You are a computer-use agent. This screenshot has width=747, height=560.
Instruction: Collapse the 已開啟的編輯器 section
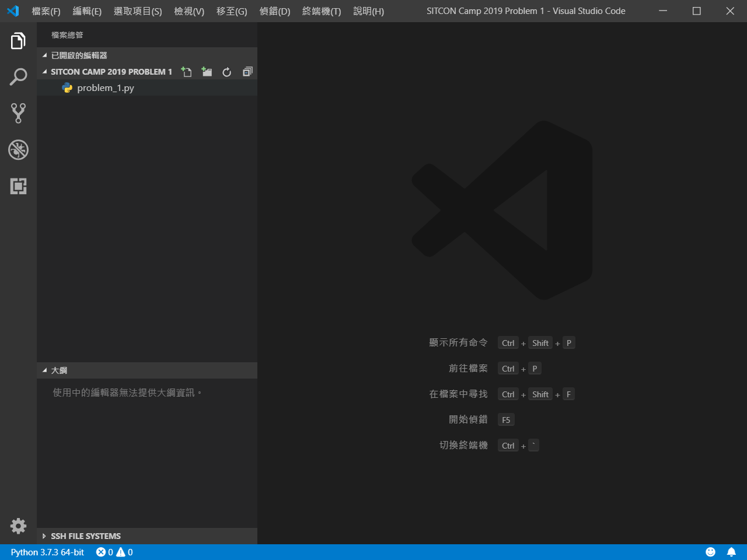147,55
